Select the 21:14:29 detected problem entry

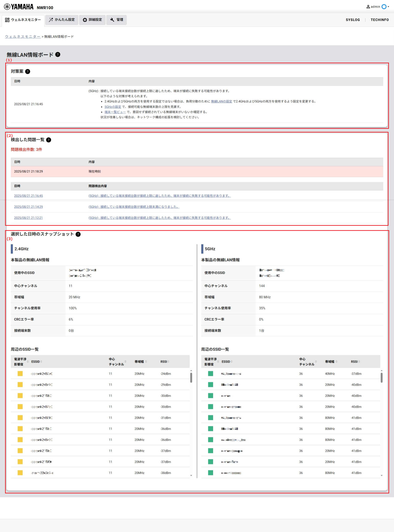click(28, 207)
